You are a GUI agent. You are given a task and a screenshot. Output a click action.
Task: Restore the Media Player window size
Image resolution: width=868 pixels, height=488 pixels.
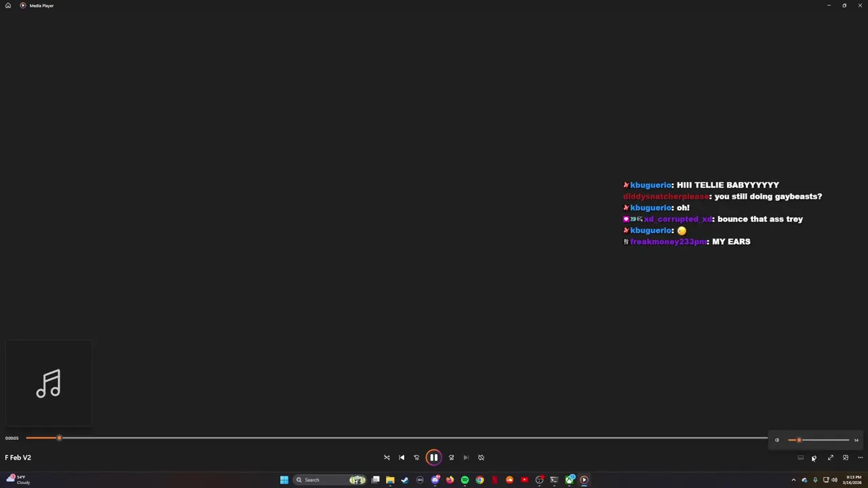point(844,5)
